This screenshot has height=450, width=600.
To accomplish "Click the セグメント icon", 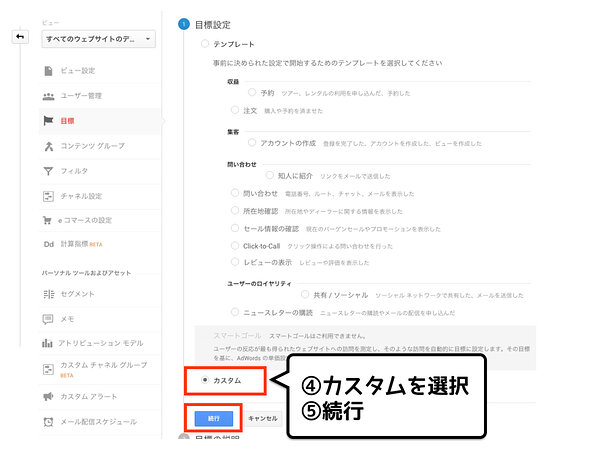I will pyautogui.click(x=49, y=294).
